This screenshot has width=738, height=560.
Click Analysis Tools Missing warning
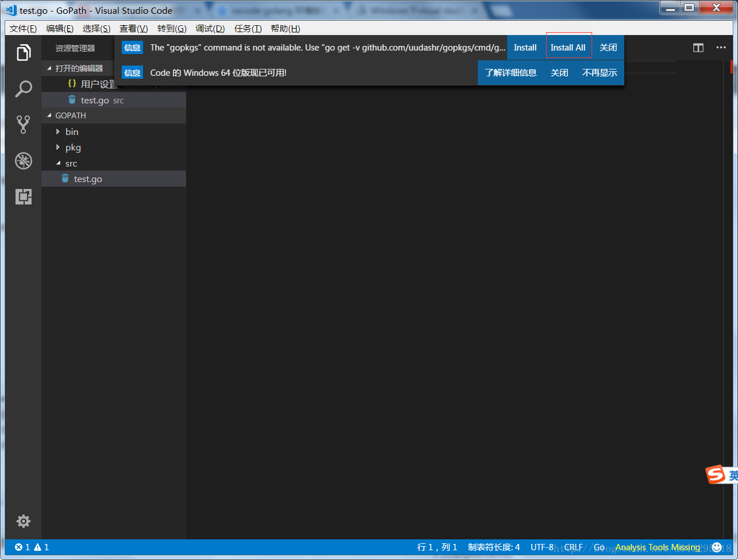[x=658, y=547]
